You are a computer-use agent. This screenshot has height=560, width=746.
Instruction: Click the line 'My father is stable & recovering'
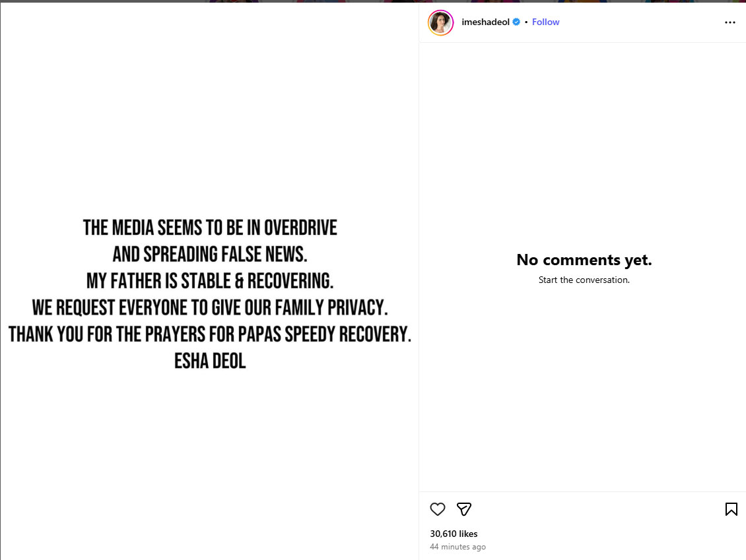(210, 281)
